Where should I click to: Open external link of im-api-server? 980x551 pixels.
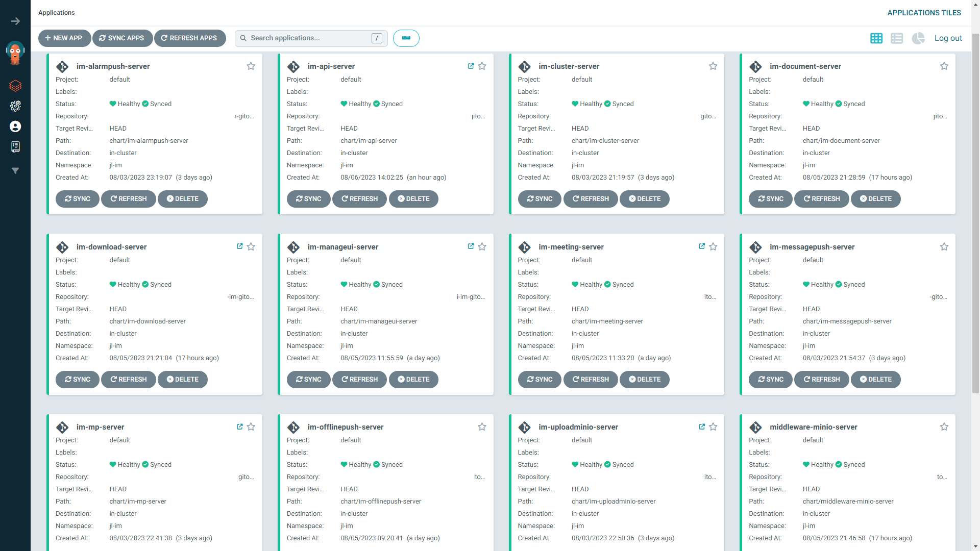471,66
